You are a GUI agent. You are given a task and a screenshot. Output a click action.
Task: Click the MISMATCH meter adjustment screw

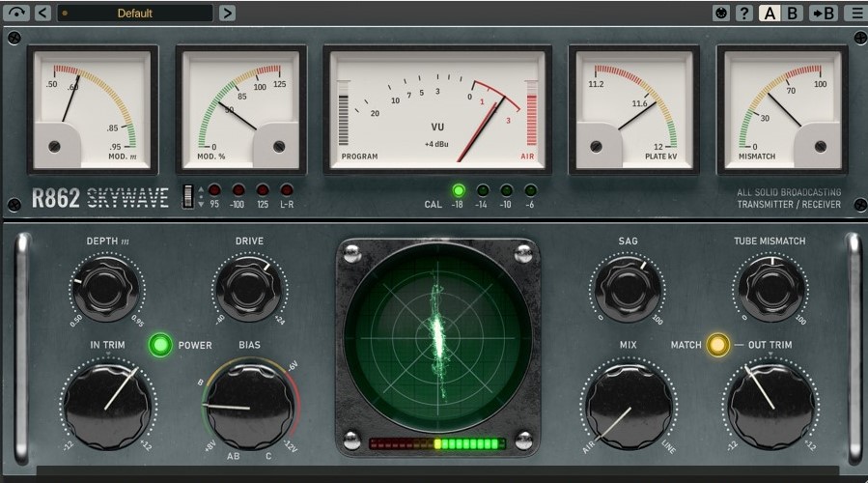coord(821,147)
